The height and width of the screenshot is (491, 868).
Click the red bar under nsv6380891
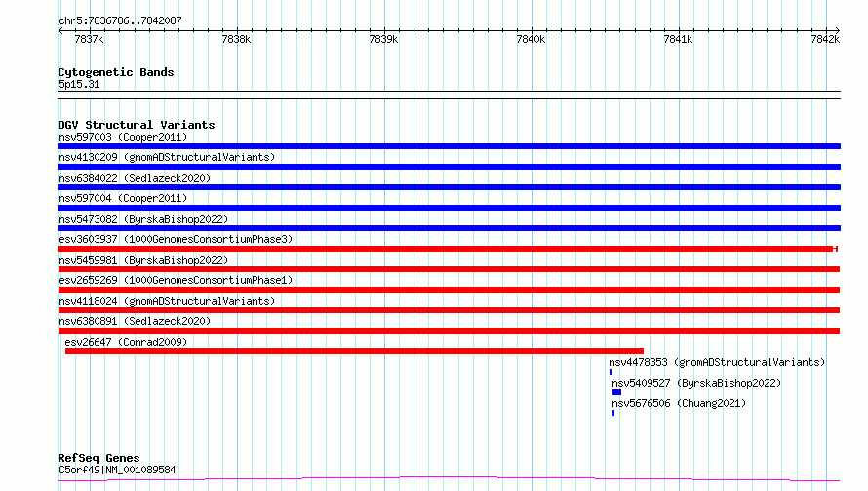[449, 331]
